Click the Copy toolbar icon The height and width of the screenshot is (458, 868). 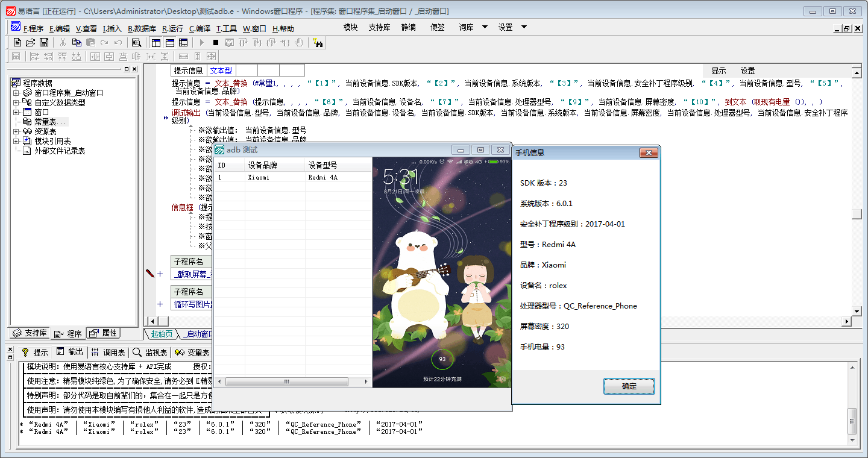click(x=77, y=42)
